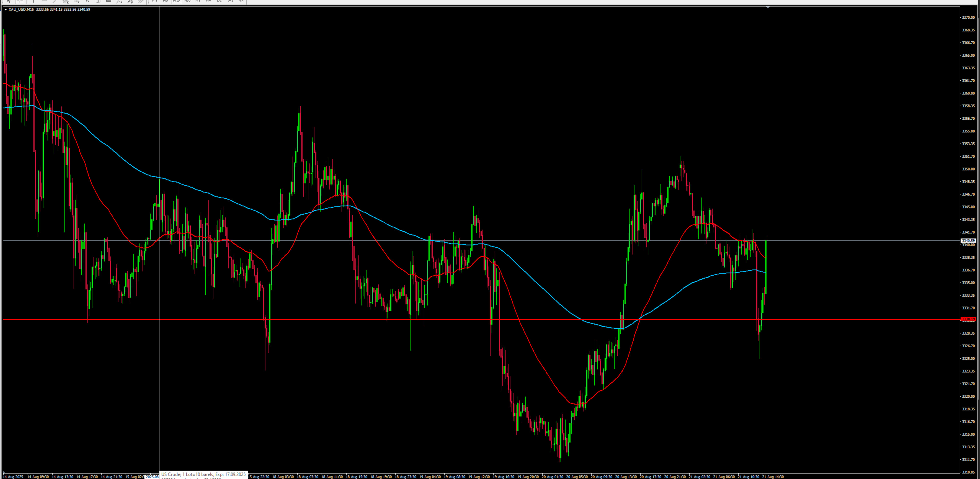Switch chart to M30 timeframe
Image resolution: width=980 pixels, height=479 pixels.
point(187,1)
